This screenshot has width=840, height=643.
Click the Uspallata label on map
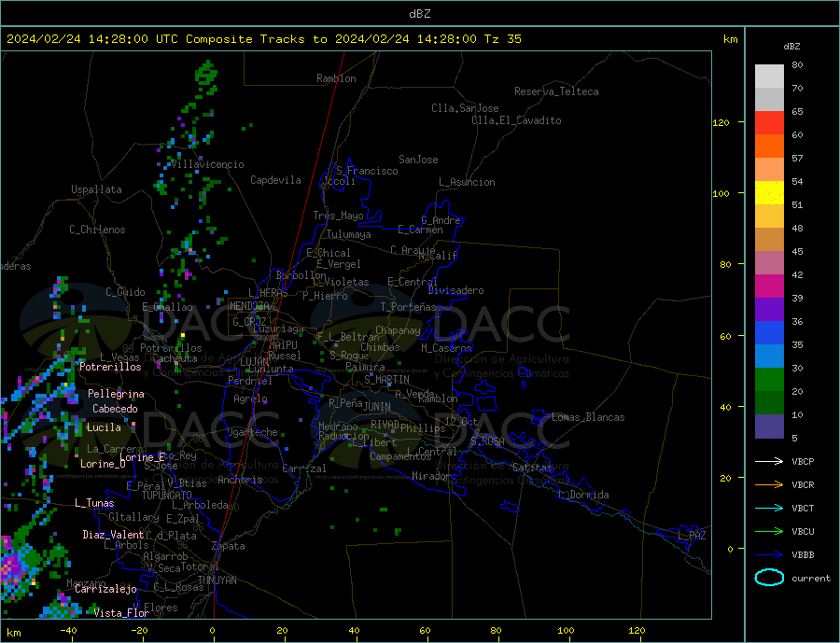(x=96, y=189)
